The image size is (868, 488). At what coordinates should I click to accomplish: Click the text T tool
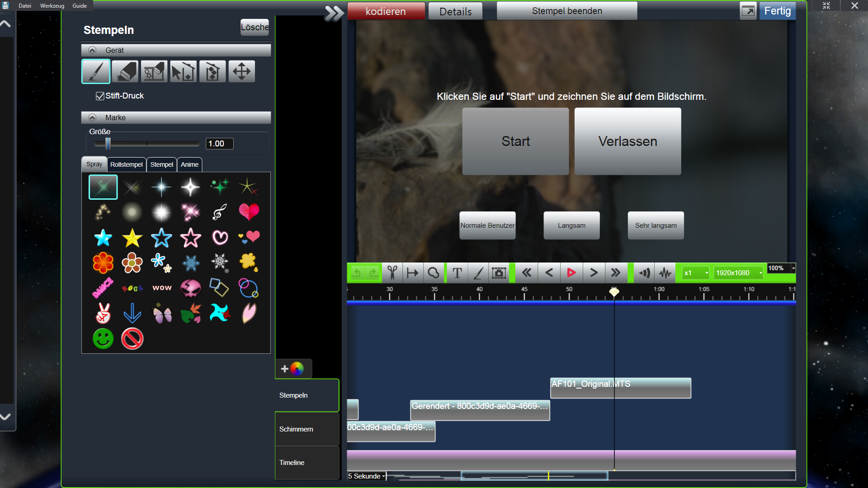457,273
